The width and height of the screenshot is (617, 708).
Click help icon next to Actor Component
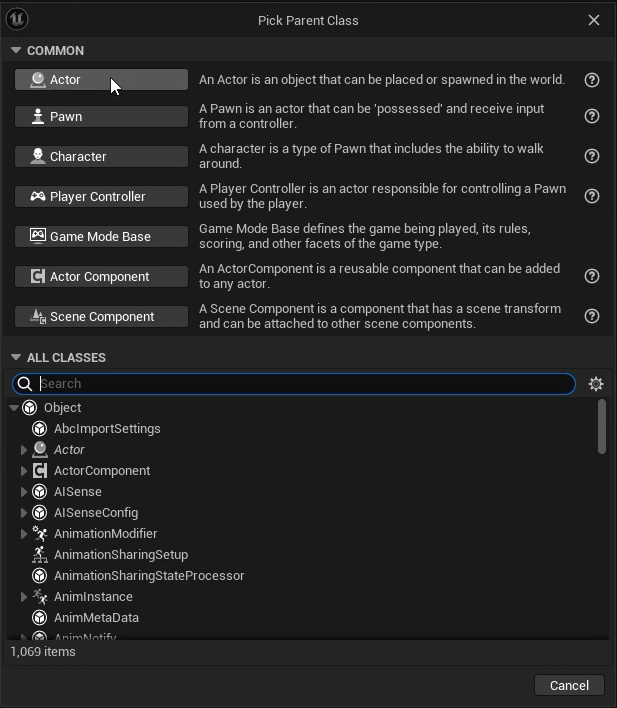click(592, 276)
